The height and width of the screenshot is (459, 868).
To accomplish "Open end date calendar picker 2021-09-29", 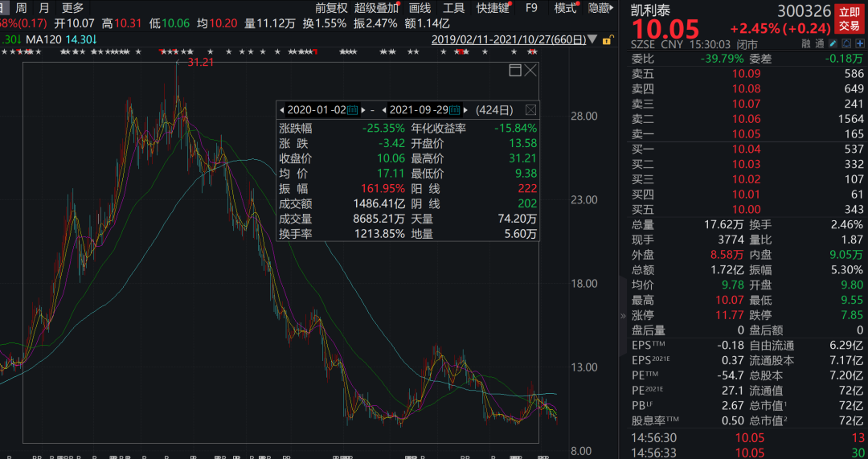I will tap(454, 109).
